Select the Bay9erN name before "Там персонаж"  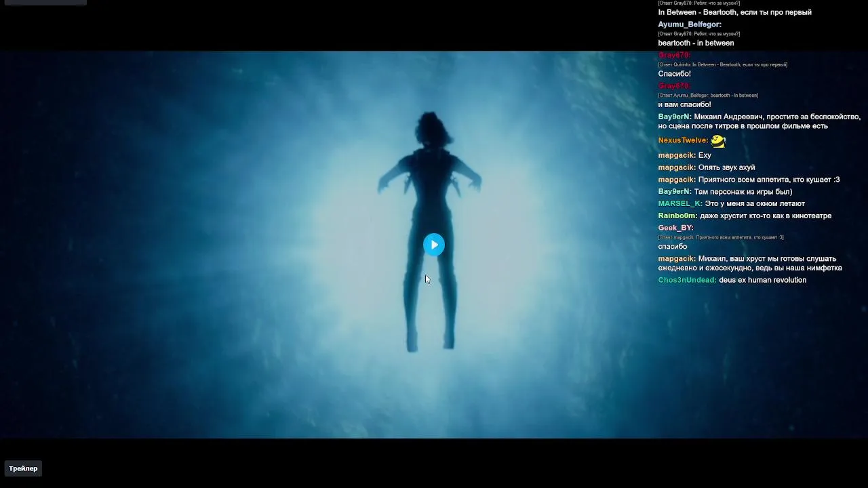pos(675,191)
